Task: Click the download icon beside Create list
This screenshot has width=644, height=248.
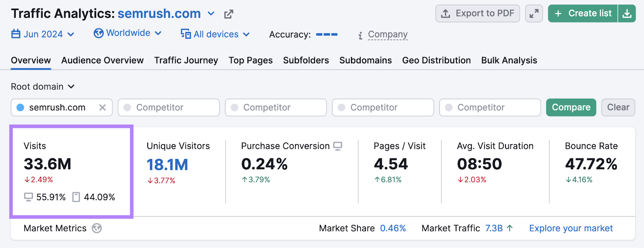Action: pyautogui.click(x=627, y=14)
